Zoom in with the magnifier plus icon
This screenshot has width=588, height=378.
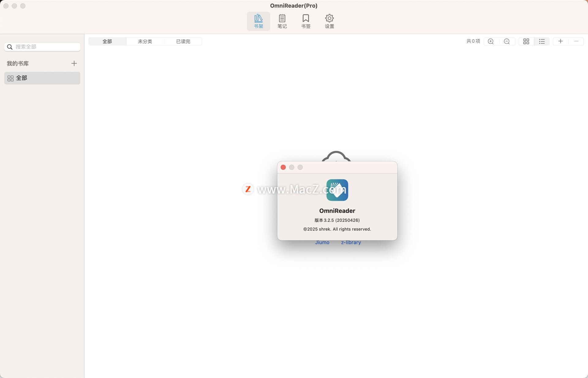491,41
